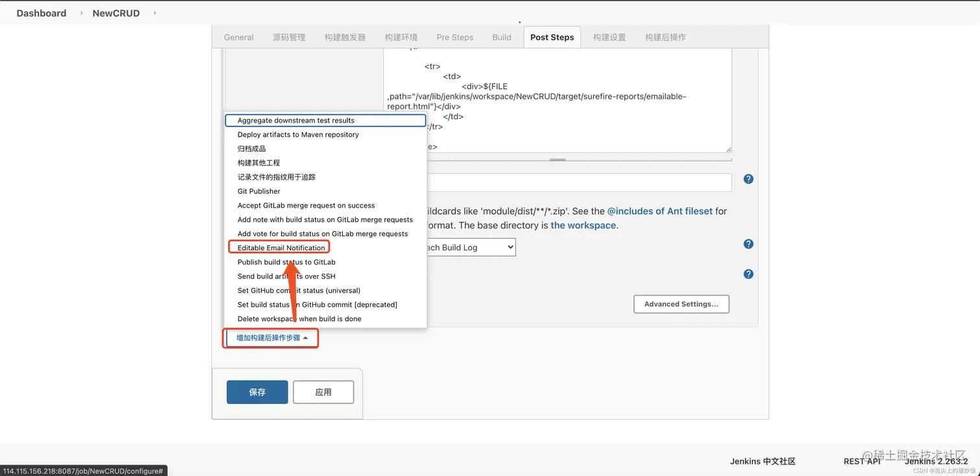Open Jenkins 中文社区 footer link
This screenshot has width=980, height=476.
tap(762, 461)
